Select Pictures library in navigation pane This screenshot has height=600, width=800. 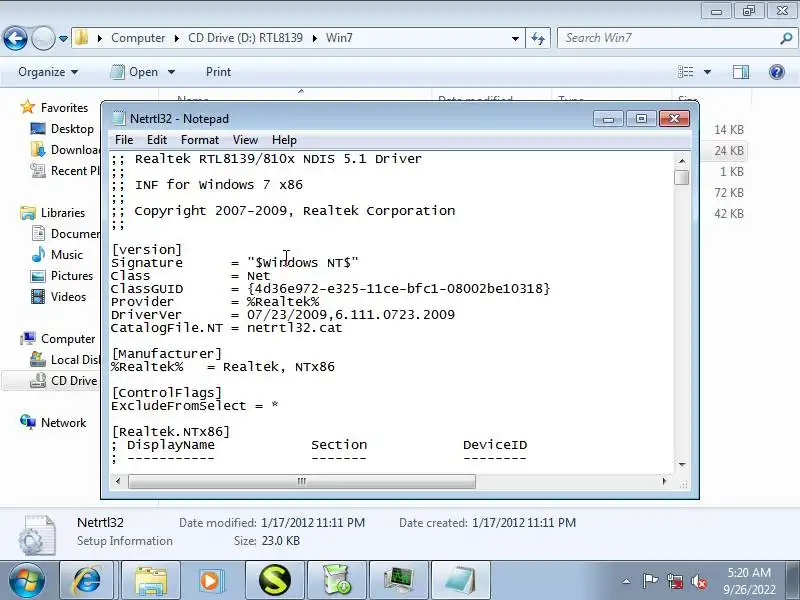click(x=62, y=276)
